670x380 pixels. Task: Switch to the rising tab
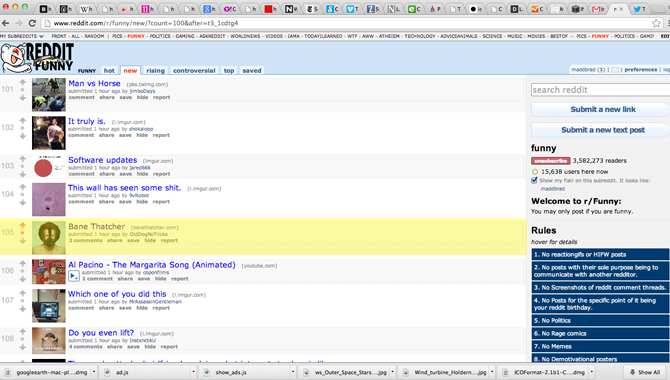pos(155,71)
